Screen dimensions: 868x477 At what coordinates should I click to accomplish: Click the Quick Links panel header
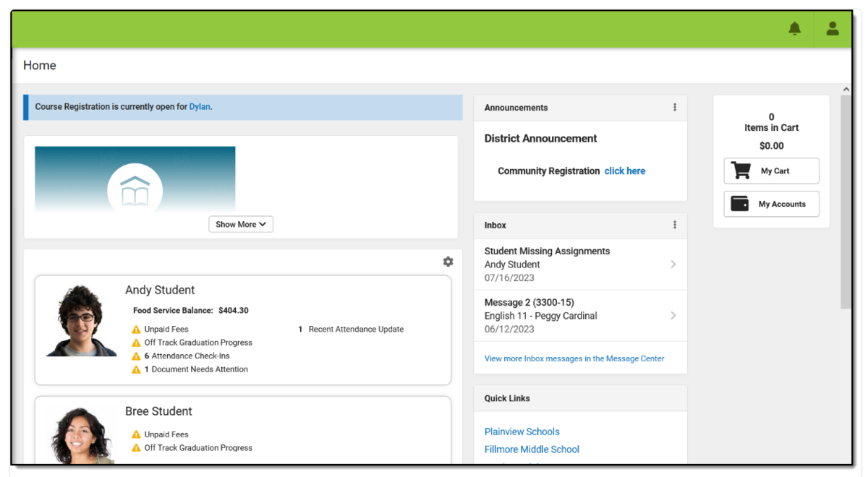(580, 398)
